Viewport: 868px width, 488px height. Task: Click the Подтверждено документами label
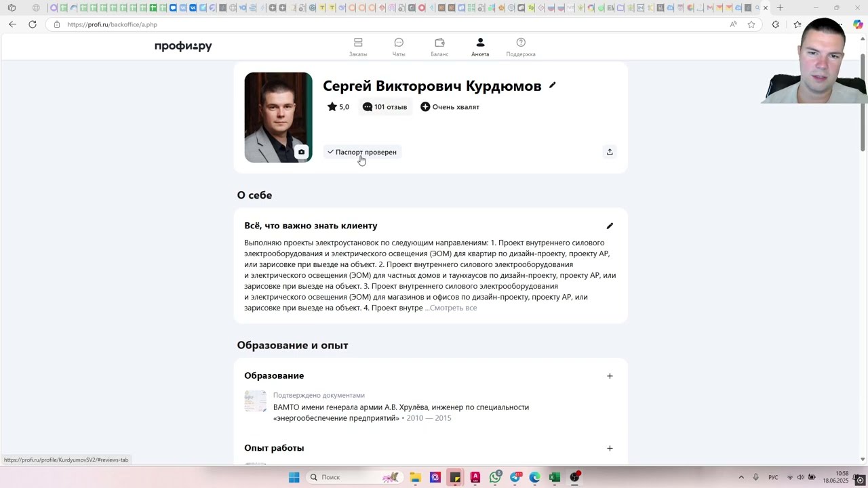pos(319,395)
